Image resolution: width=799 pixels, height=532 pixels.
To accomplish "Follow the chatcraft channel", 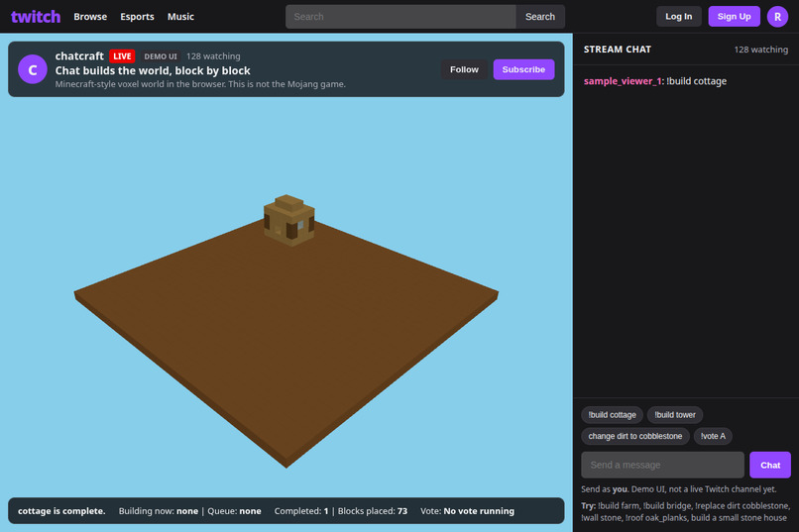I will click(x=464, y=69).
